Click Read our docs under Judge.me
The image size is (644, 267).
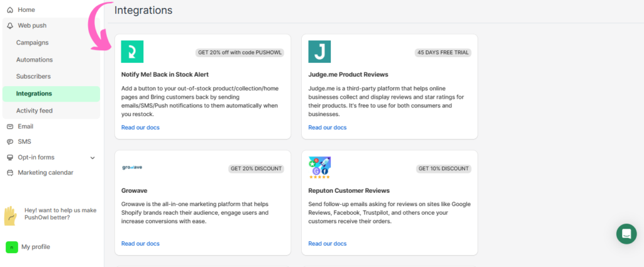click(x=327, y=128)
